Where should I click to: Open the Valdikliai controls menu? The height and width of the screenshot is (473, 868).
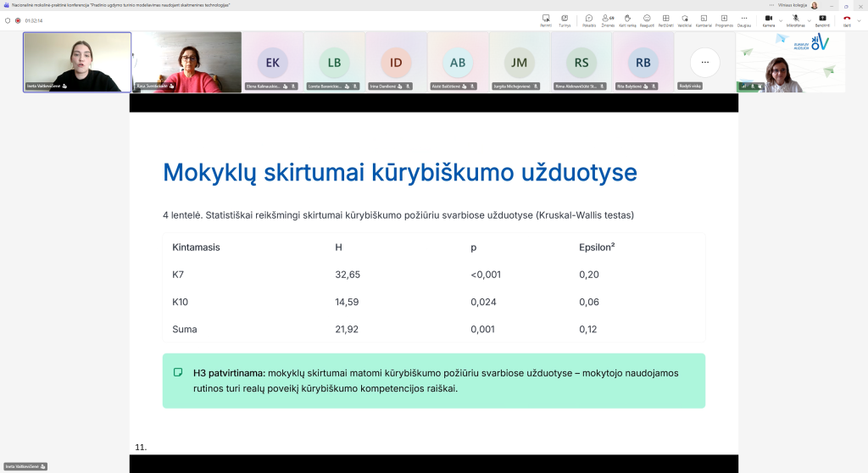click(685, 19)
